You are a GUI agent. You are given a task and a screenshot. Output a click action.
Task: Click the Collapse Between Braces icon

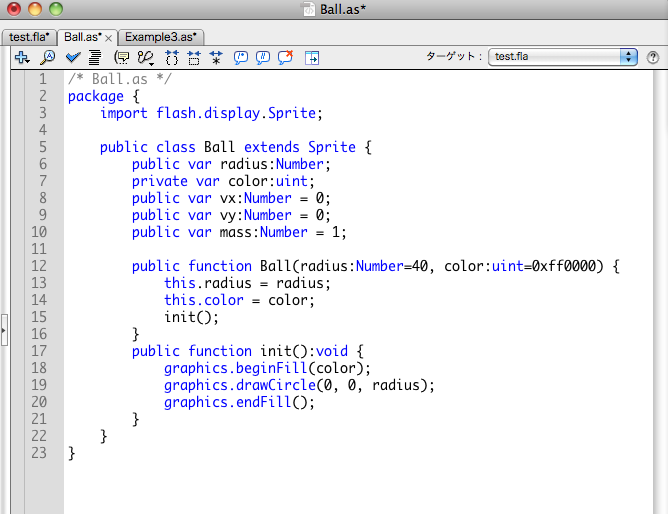[x=171, y=58]
